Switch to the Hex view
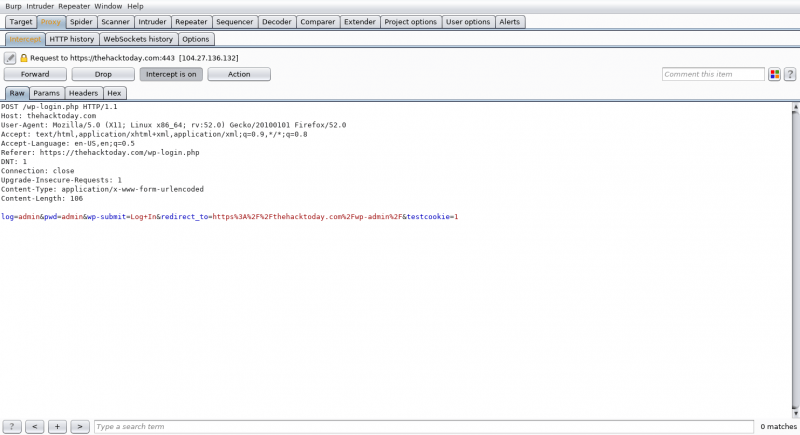This screenshot has width=800, height=435. pyautogui.click(x=114, y=93)
